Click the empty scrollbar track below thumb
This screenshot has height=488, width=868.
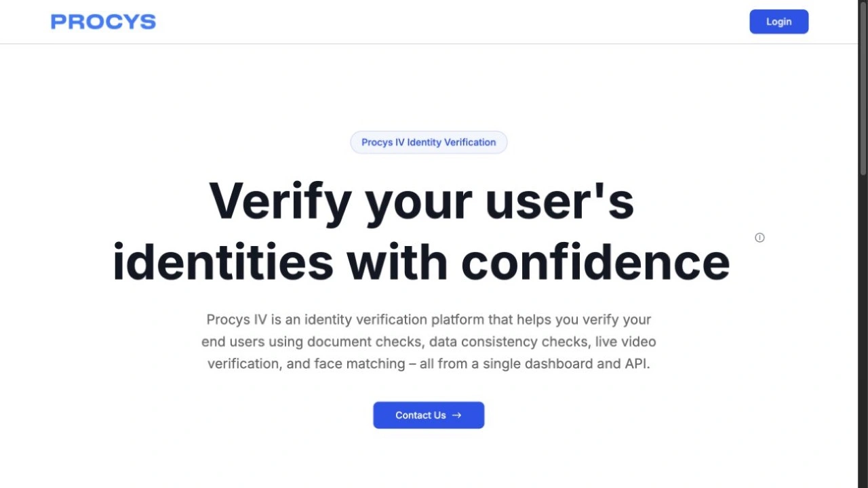click(863, 332)
